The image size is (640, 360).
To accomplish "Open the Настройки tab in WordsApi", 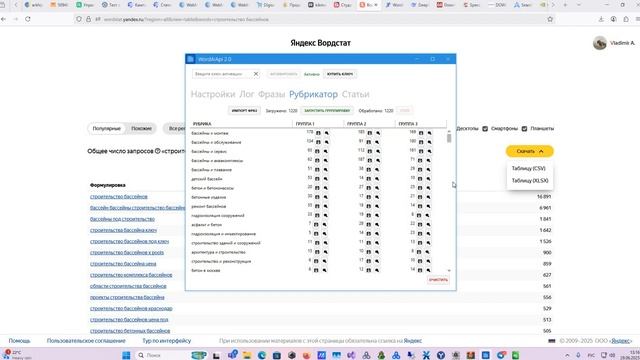I will tap(213, 94).
